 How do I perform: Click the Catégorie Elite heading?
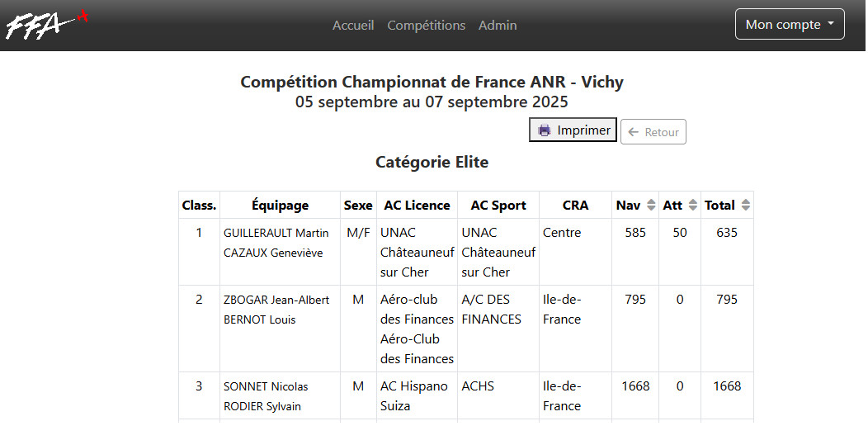pyautogui.click(x=432, y=163)
